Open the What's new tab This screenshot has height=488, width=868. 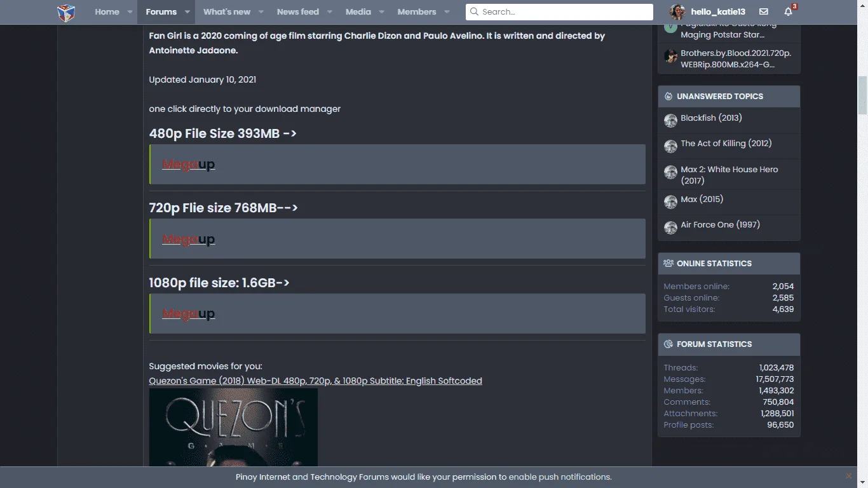227,12
